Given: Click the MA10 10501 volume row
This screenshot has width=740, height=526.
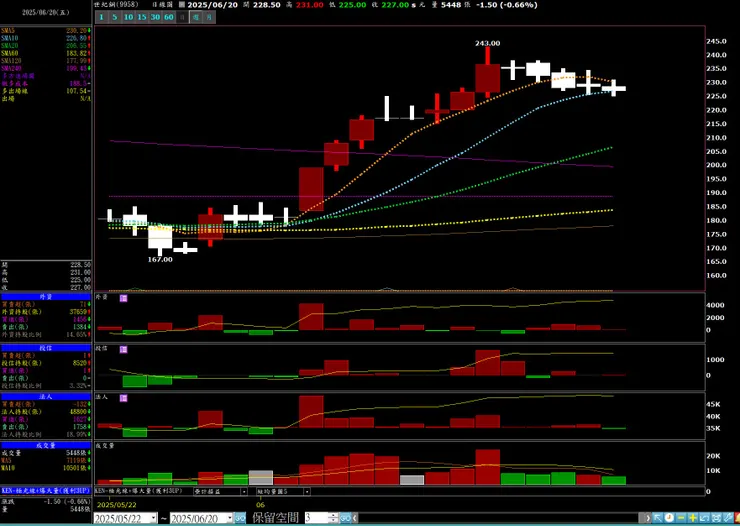Looking at the screenshot, I should (46, 468).
